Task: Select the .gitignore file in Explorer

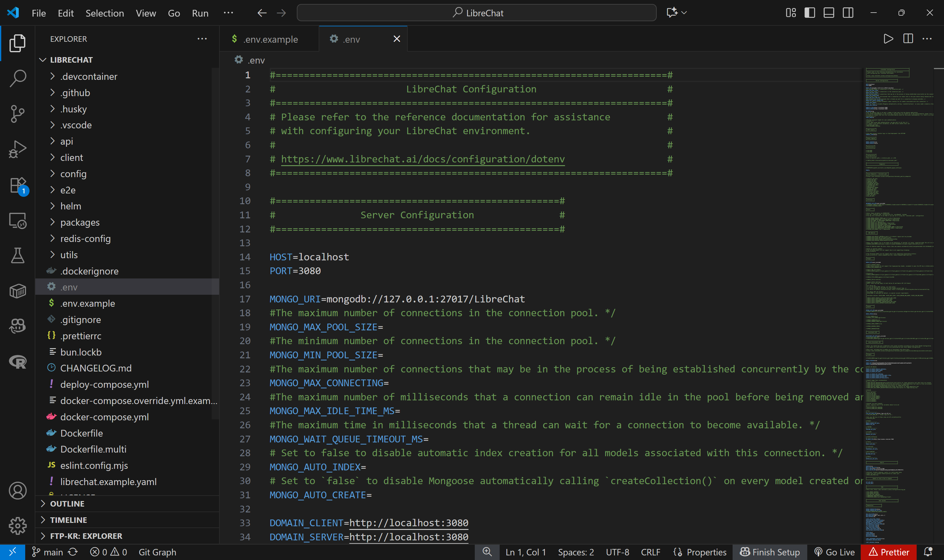Action: click(81, 319)
